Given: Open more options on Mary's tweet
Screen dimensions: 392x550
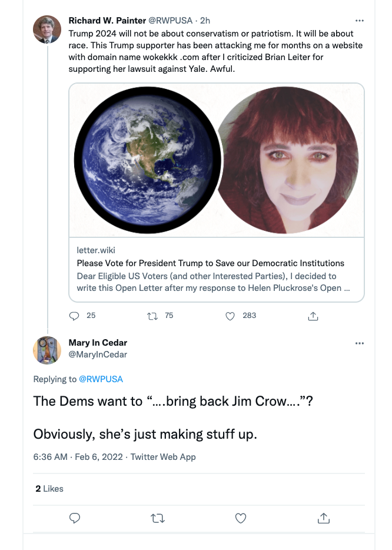Looking at the screenshot, I should click(359, 343).
